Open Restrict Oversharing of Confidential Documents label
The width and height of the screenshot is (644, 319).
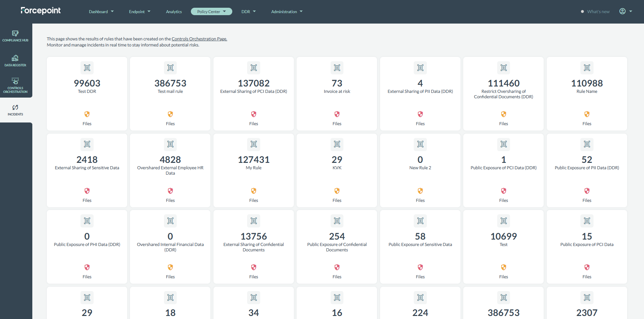tap(504, 94)
